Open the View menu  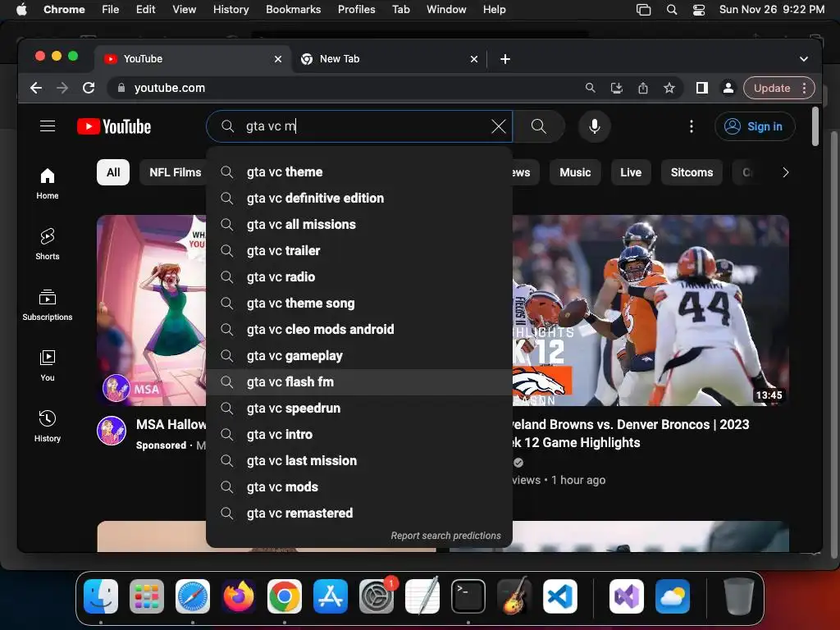[x=184, y=10]
